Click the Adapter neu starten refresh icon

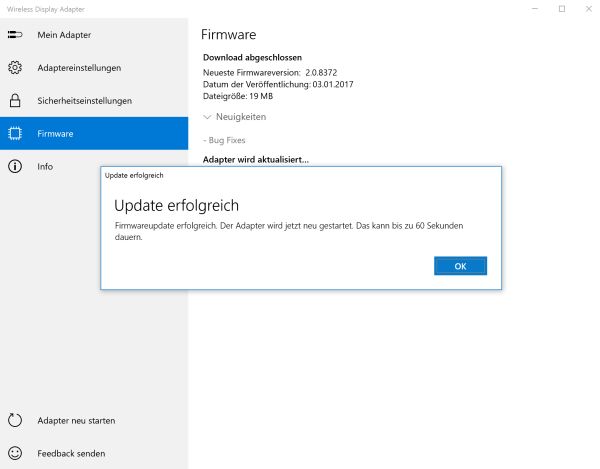coord(15,420)
